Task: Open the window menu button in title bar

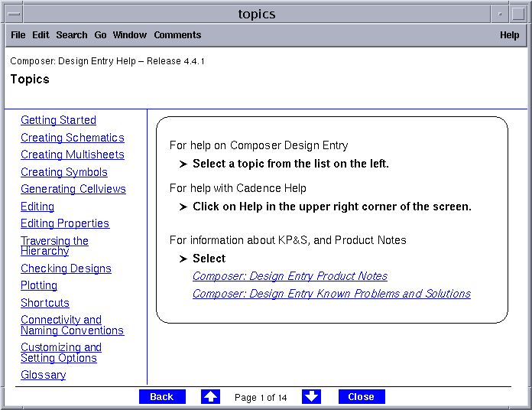Action: click(14, 14)
